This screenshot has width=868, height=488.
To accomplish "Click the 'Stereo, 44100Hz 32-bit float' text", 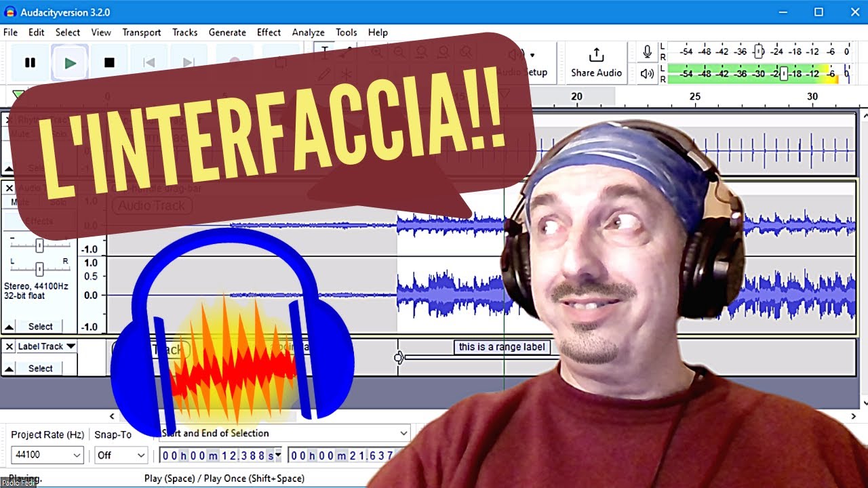I will tap(36, 291).
